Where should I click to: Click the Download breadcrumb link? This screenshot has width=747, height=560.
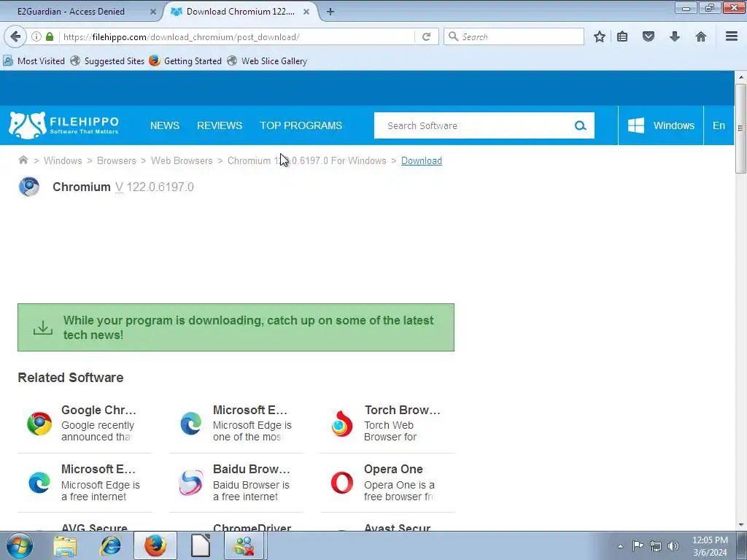421,161
